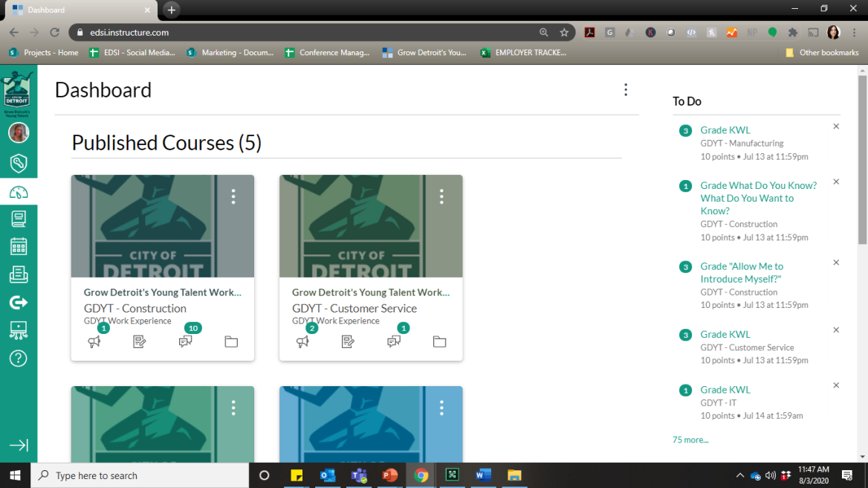
Task: Open Grade KWL for GDYT - Customer Service
Action: [x=725, y=335]
